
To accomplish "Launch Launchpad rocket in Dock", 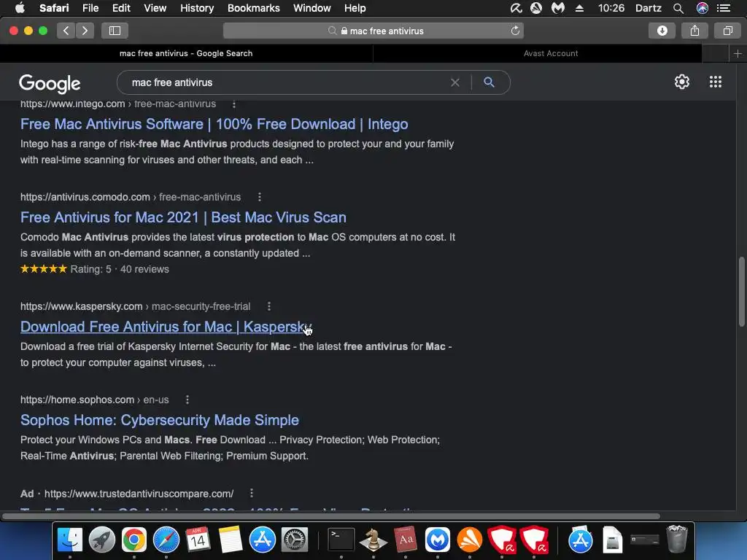I will point(101,540).
